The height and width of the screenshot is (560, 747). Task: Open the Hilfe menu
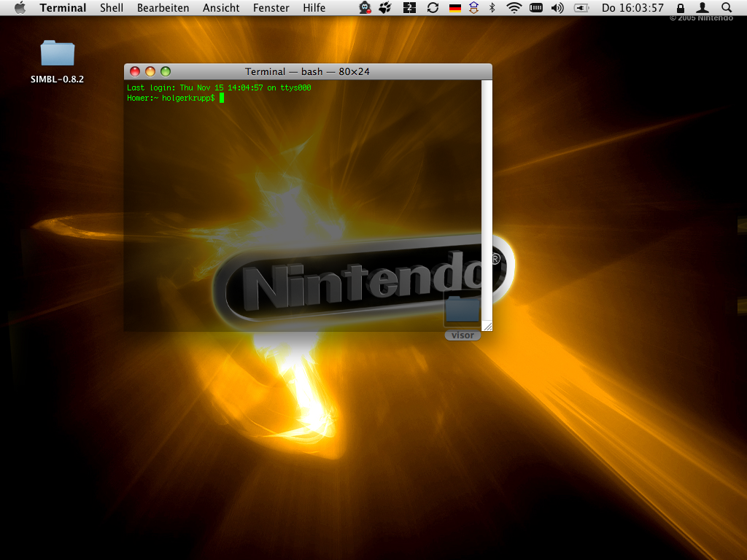tap(314, 7)
